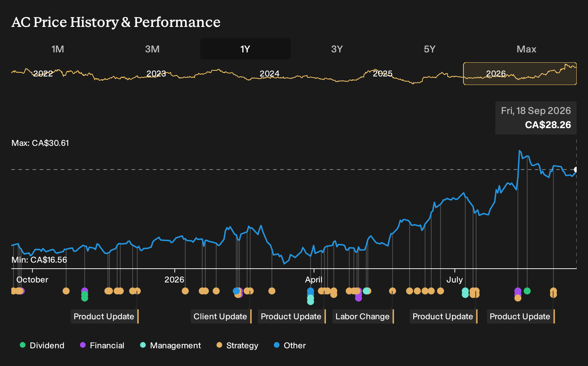The width and height of the screenshot is (588, 366).
Task: Show the Max price history range
Action: coord(526,49)
